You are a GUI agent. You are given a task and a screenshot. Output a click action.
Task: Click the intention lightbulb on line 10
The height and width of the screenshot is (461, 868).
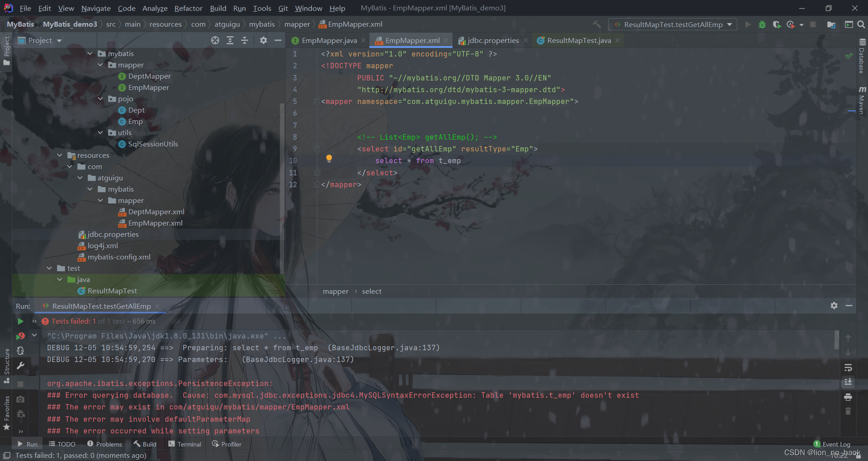[x=329, y=159]
